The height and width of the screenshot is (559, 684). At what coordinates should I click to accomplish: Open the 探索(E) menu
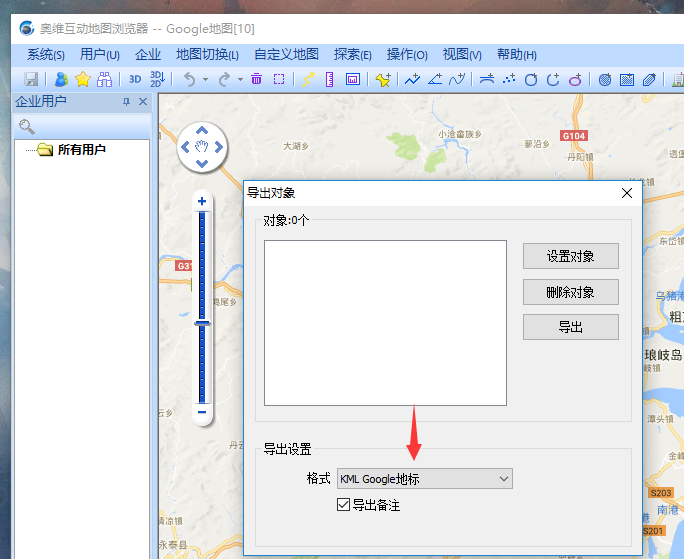click(352, 55)
